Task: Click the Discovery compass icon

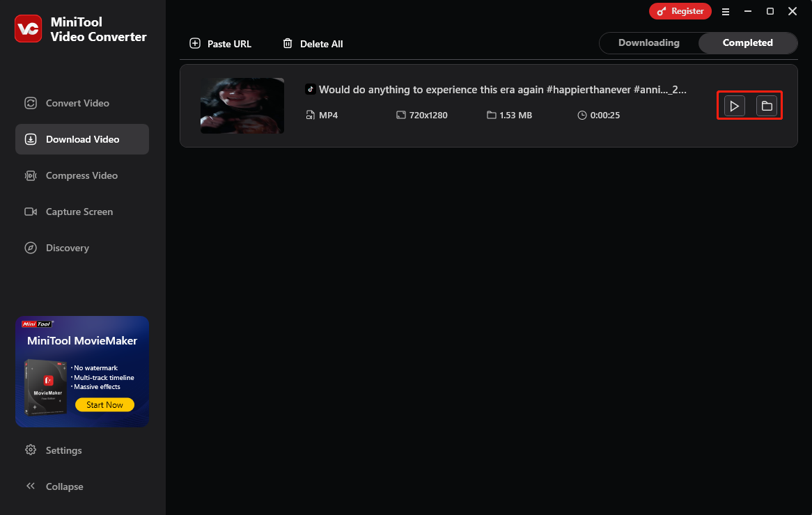Action: [x=31, y=248]
